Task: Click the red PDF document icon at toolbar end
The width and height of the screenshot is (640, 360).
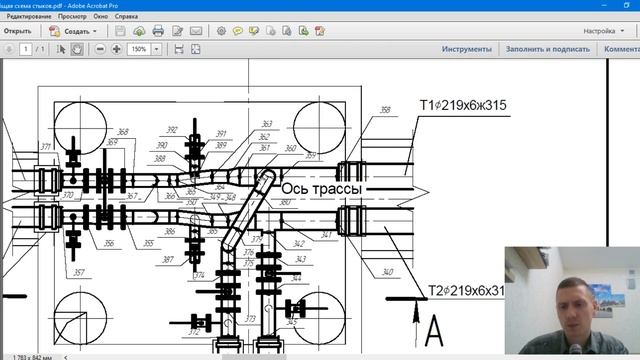Action: click(320, 31)
